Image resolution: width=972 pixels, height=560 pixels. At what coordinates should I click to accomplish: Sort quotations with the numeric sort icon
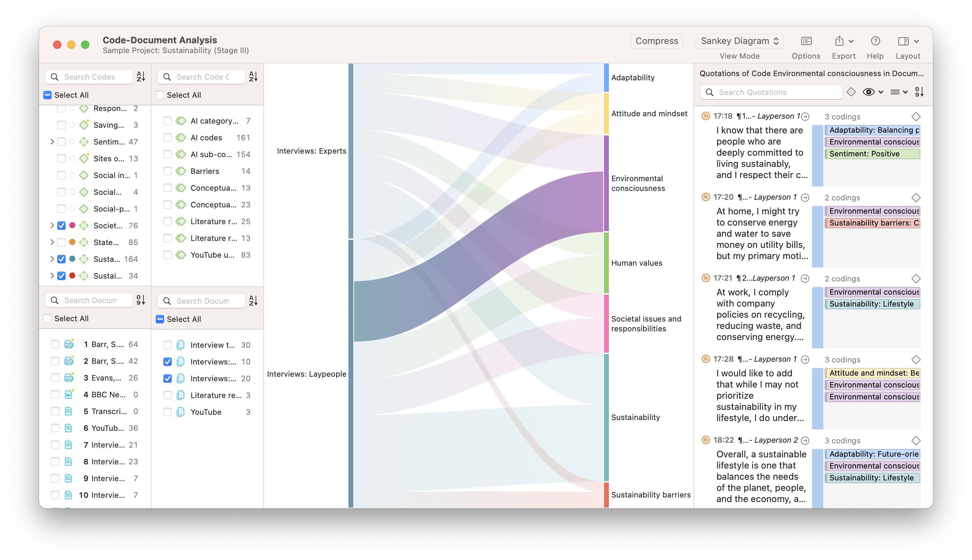point(919,92)
